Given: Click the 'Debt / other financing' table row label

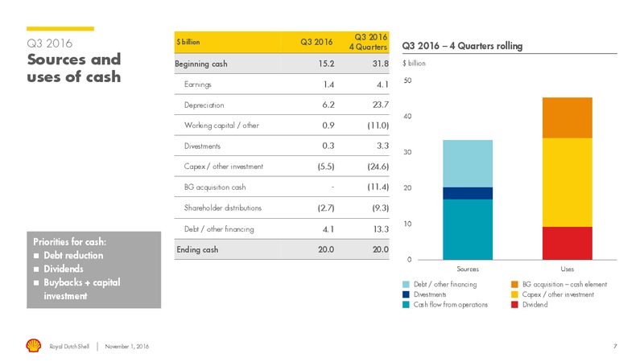Looking at the screenshot, I should tap(219, 229).
